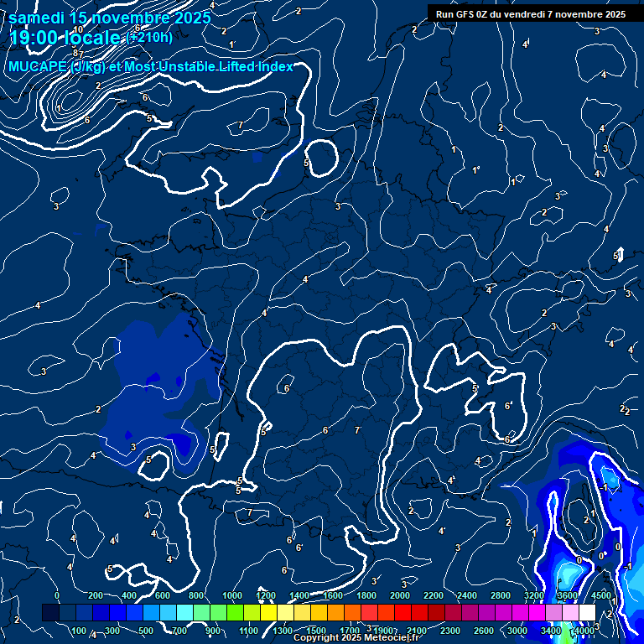Click the '1400' legend label
Viewport: 644px width, 644px height.
299,595
